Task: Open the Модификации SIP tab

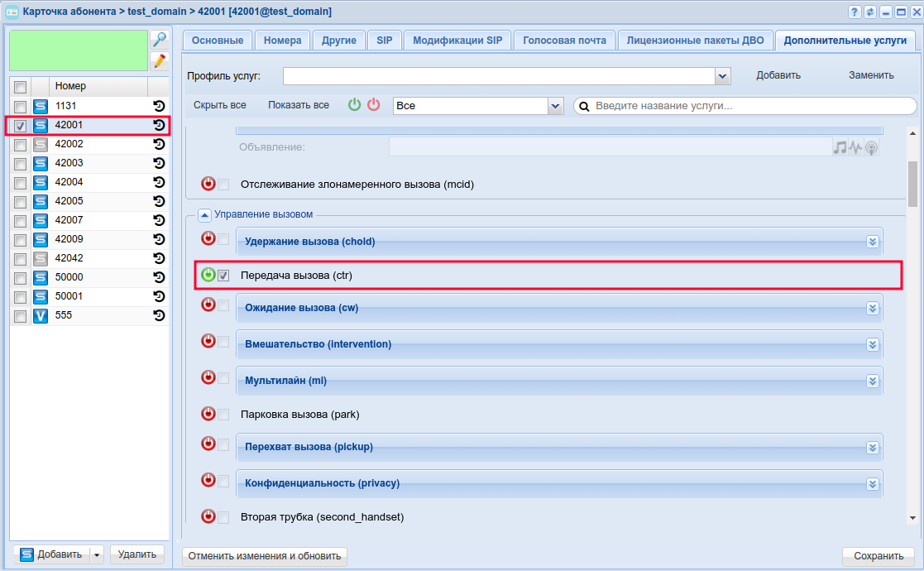Action: point(457,41)
